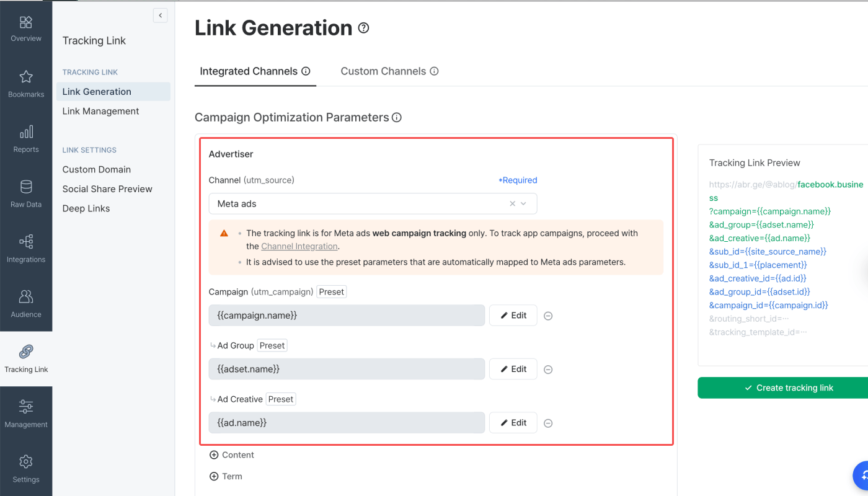Open Raw Data database icon

26,187
